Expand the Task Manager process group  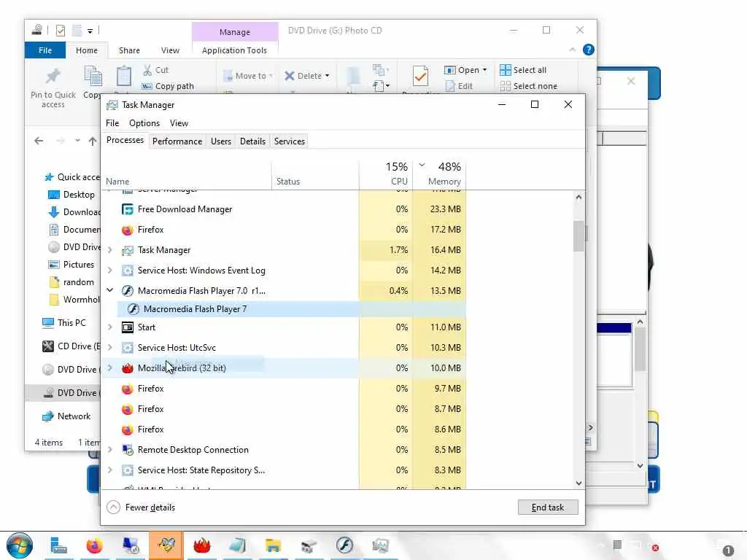110,250
